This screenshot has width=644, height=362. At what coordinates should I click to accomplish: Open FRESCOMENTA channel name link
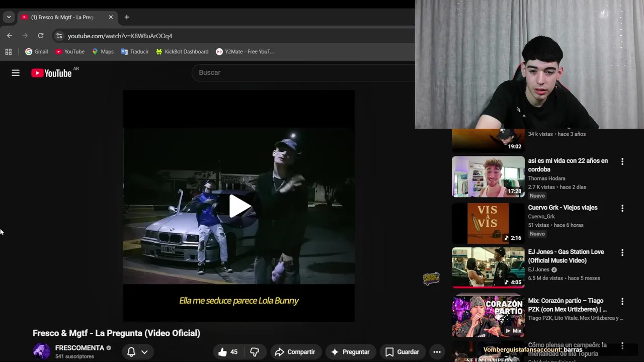pos(79,348)
